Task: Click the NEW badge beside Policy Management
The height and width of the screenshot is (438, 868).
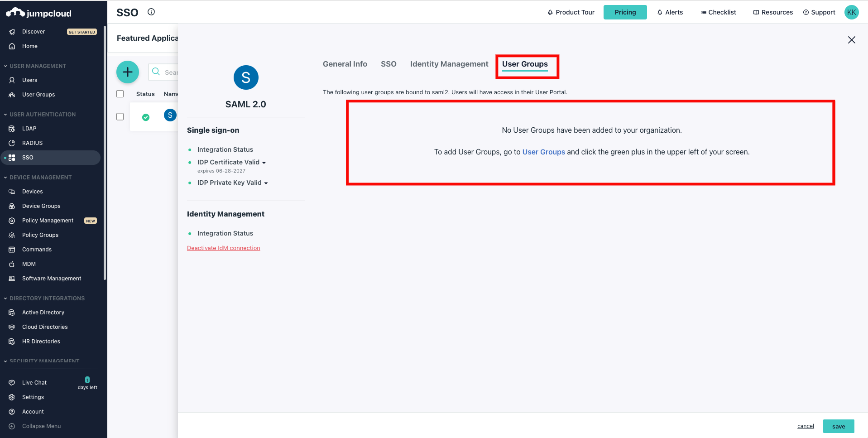Action: point(91,221)
